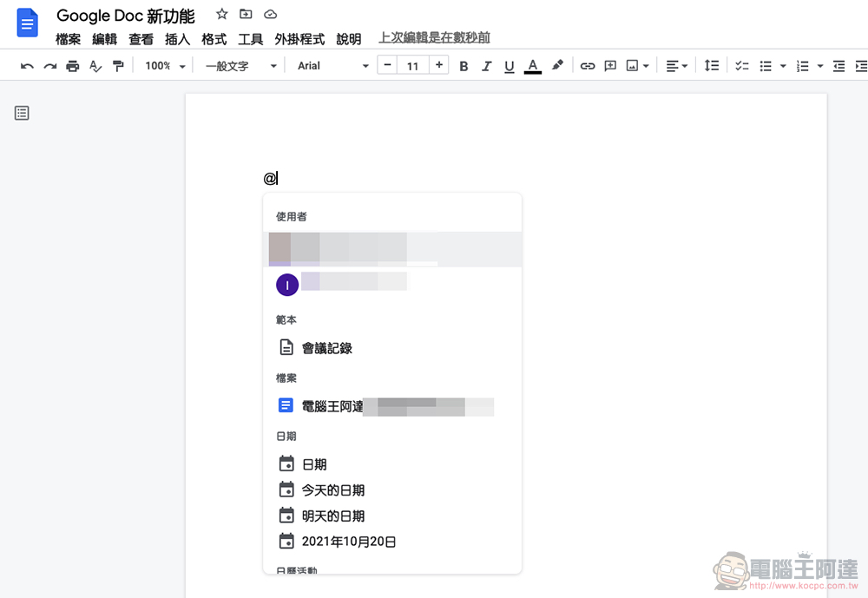868x598 pixels.
Task: Open the 查看 menu
Action: (141, 39)
